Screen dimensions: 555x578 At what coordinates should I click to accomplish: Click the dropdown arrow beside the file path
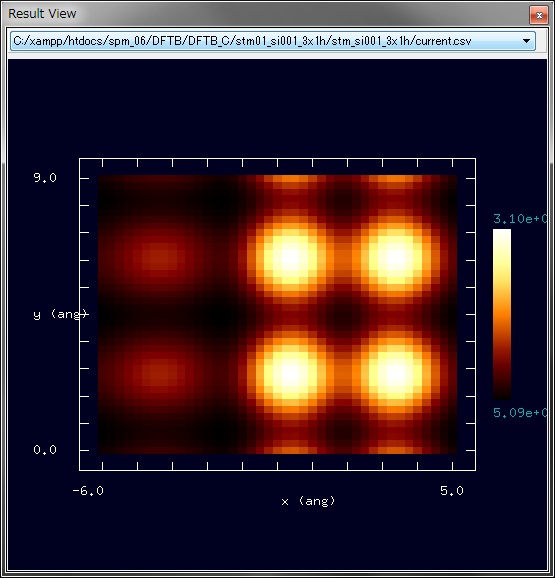point(527,41)
